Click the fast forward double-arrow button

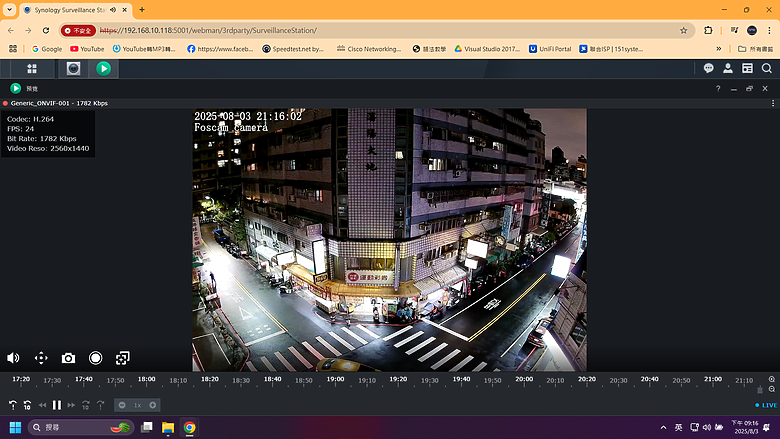point(71,405)
